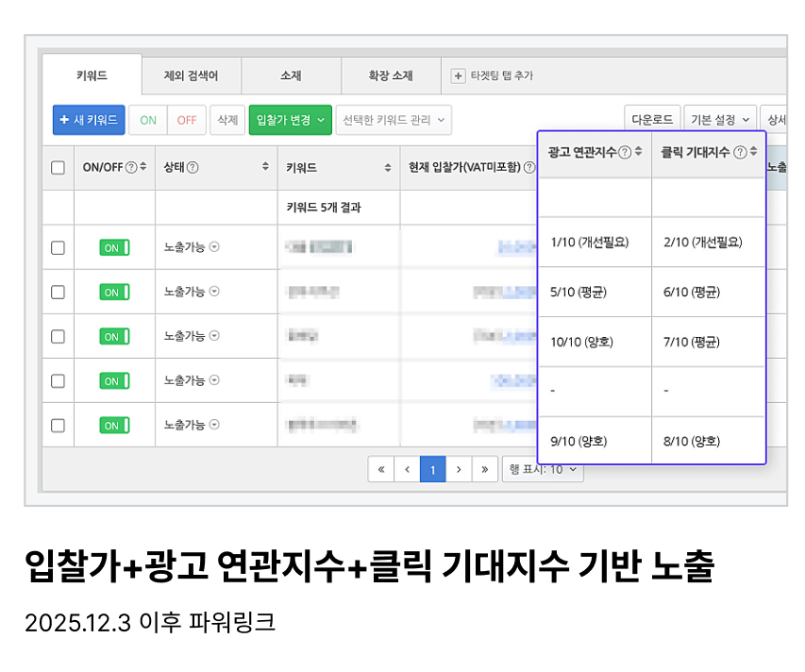
Task: Open the 행 표시 rows-per-page selector
Action: coord(543,468)
